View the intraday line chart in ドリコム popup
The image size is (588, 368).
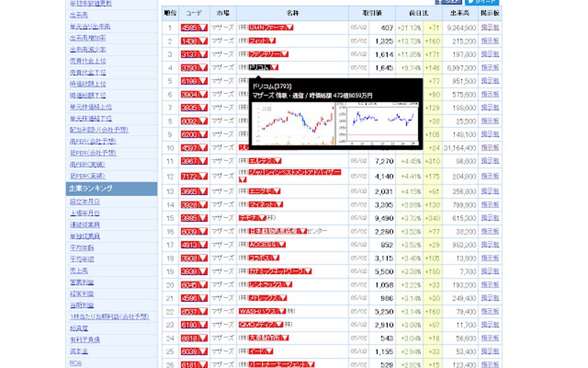click(378, 124)
